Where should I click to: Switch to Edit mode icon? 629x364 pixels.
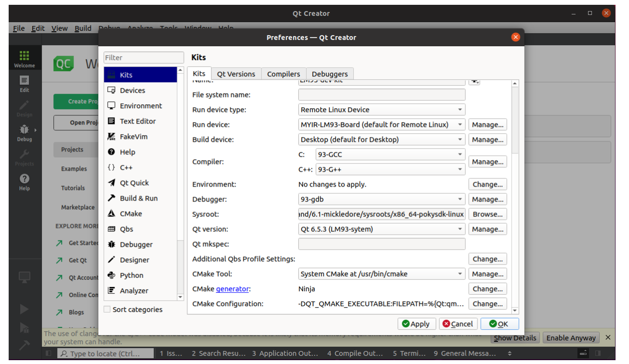(x=24, y=84)
